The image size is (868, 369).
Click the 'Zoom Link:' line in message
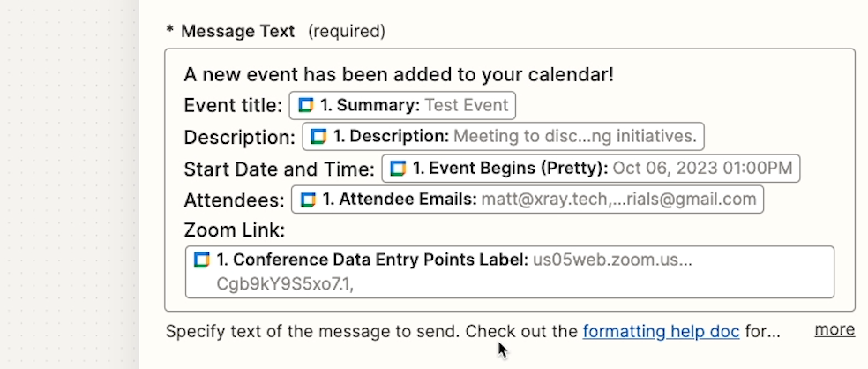(x=234, y=230)
